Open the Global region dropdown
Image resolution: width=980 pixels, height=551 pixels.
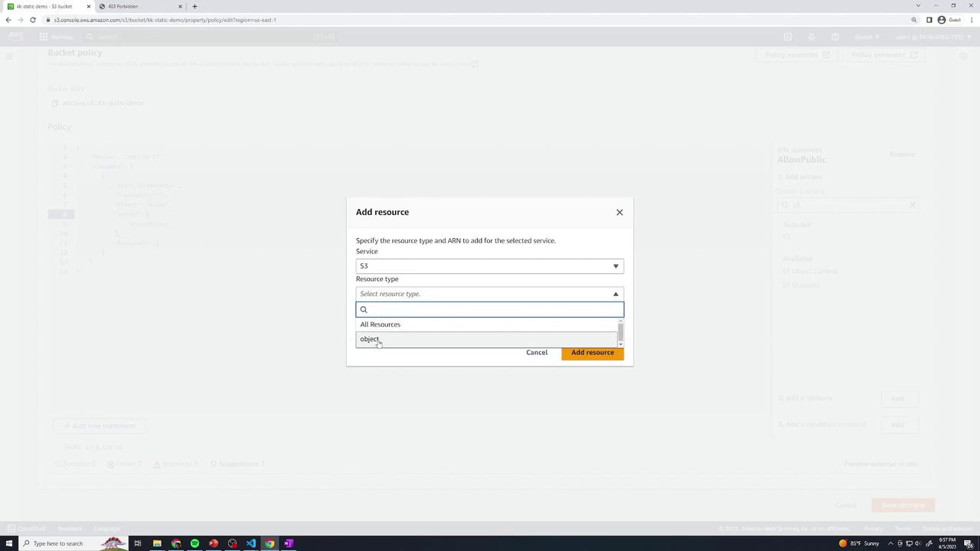867,37
